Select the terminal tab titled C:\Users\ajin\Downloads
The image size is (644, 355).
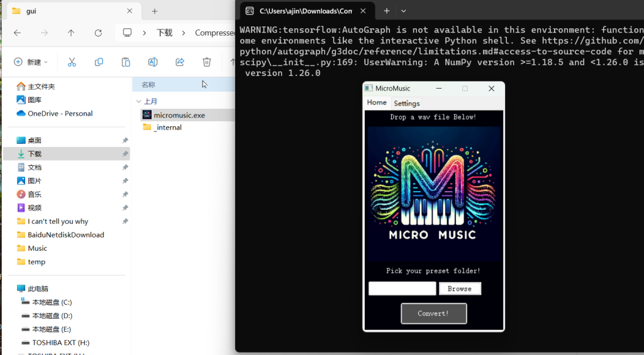(306, 11)
